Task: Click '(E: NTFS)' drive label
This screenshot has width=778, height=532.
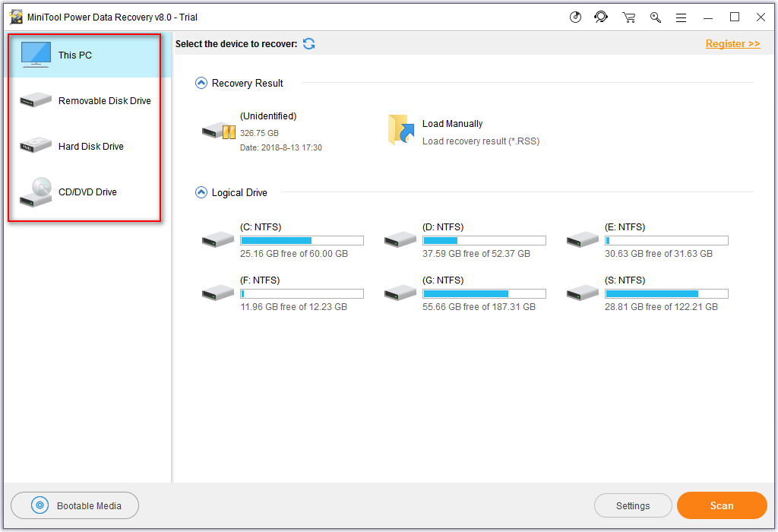Action: click(625, 227)
